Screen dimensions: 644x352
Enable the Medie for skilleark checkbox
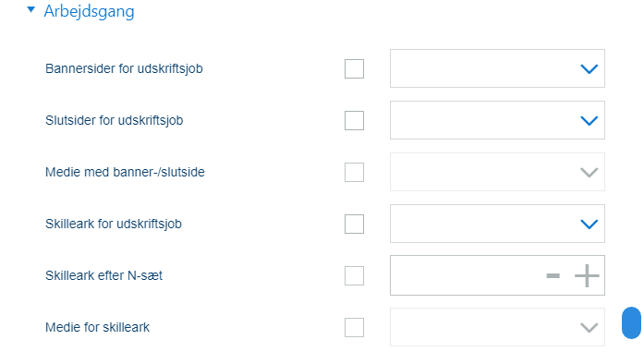coord(354,327)
